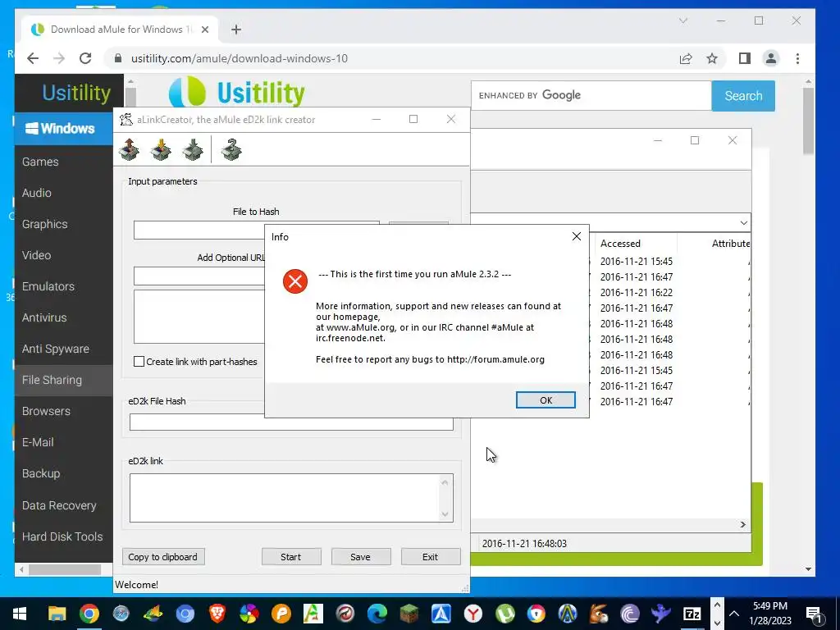Open the Emulators category

click(x=48, y=286)
